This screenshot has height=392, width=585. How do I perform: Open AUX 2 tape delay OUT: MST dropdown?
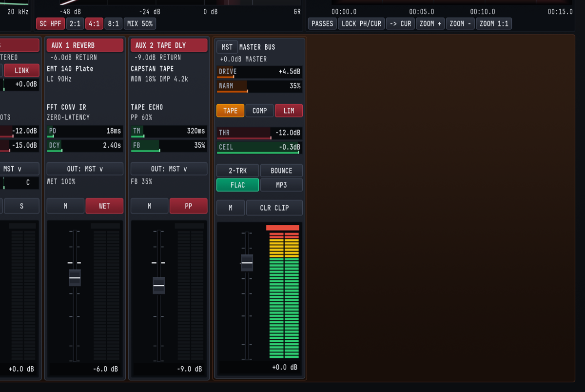click(169, 169)
